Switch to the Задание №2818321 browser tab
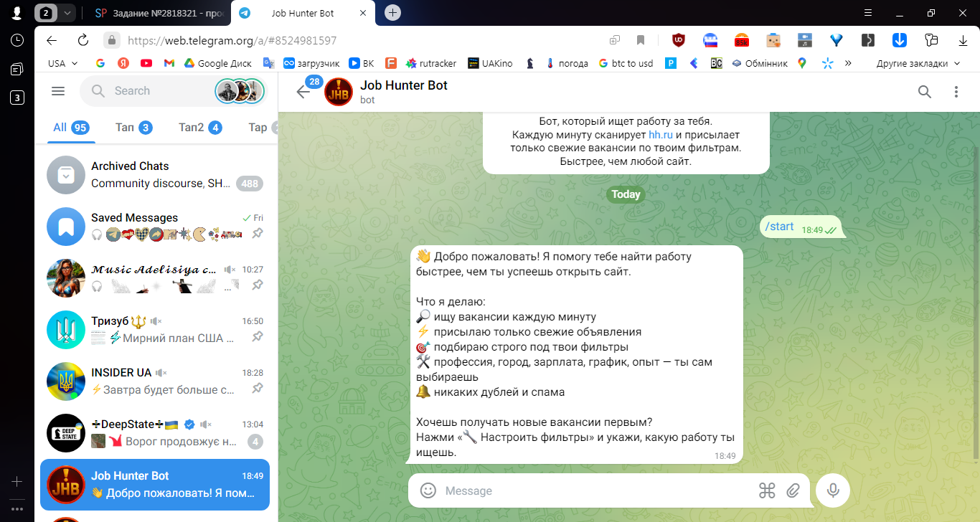The height and width of the screenshot is (522, 980). (x=159, y=13)
